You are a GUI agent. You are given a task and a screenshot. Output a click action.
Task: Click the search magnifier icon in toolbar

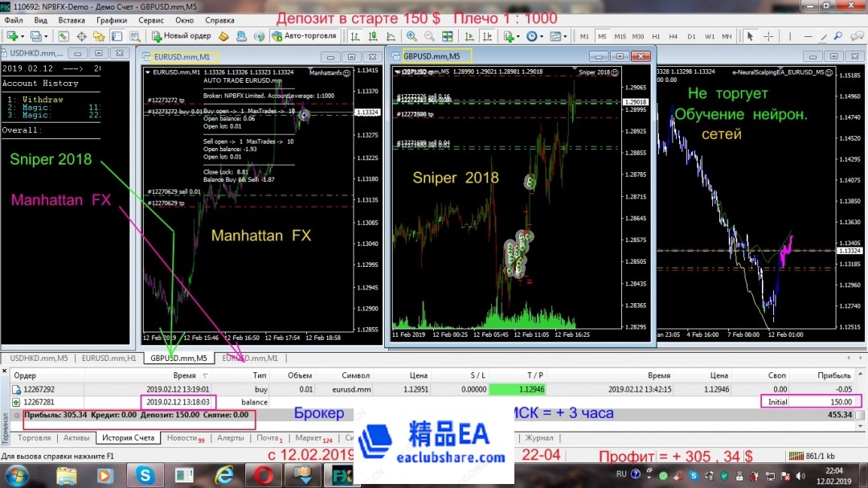pos(838,36)
